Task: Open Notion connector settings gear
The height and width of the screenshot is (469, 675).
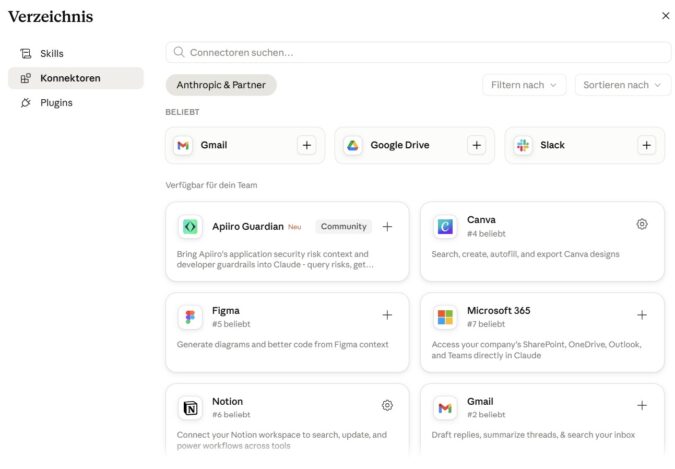Action: pos(387,405)
